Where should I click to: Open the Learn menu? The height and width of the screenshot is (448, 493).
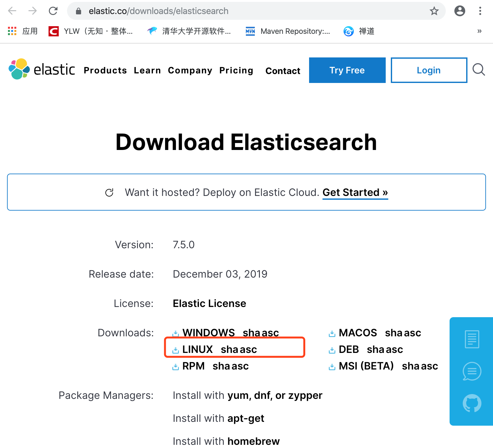147,70
